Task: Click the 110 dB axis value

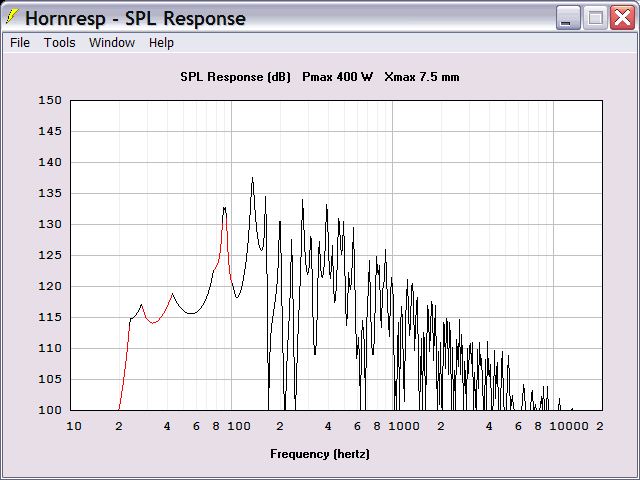Action: [x=50, y=348]
